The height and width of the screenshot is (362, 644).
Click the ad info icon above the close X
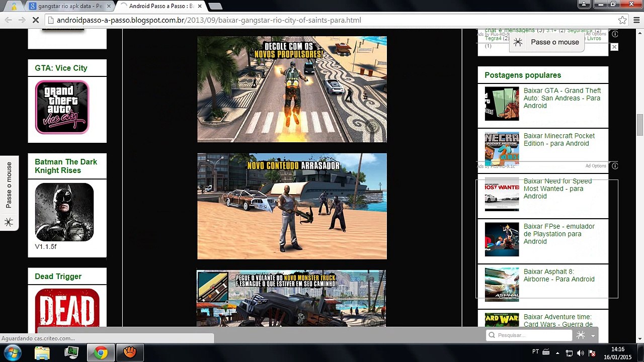point(615,34)
